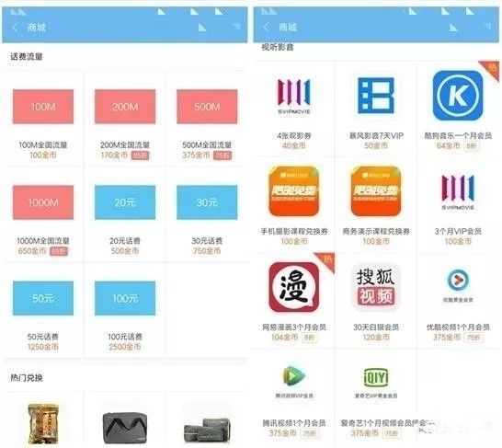Select the 200M red data tile
Screen dimensions: 502x448
[125, 107]
